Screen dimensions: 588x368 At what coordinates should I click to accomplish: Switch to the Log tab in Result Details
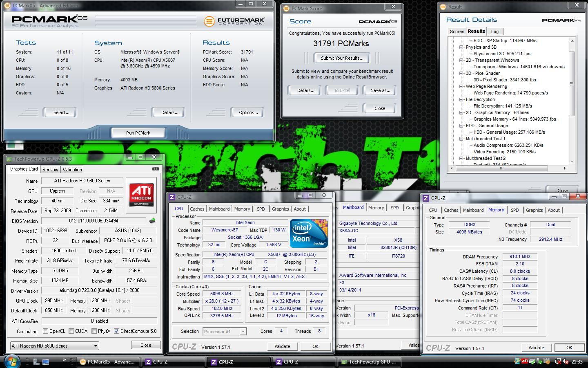494,31
